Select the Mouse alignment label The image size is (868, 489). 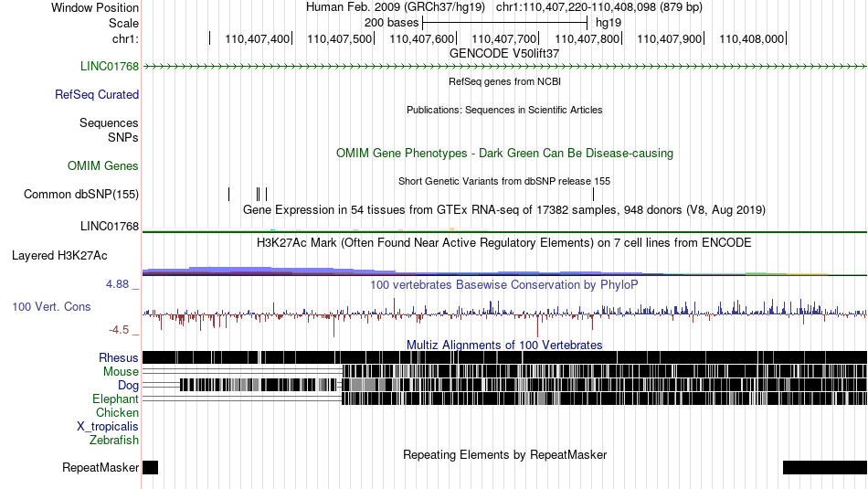pos(121,372)
